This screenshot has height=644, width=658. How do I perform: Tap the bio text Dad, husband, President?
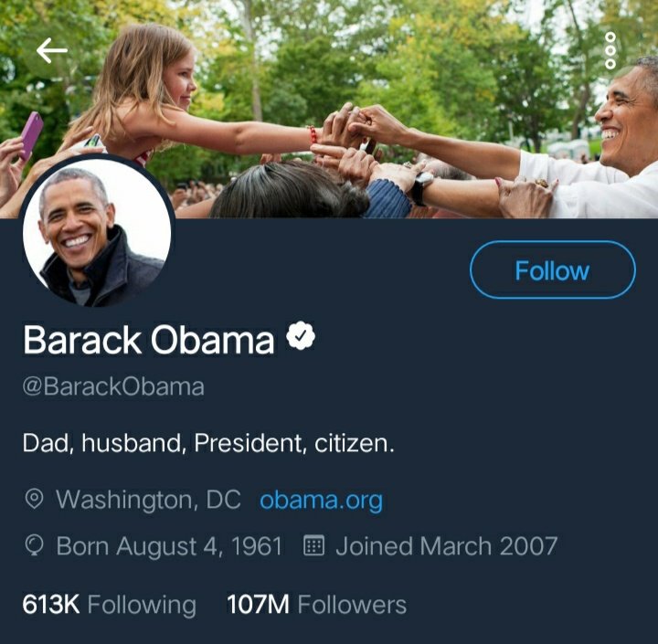pyautogui.click(x=208, y=443)
